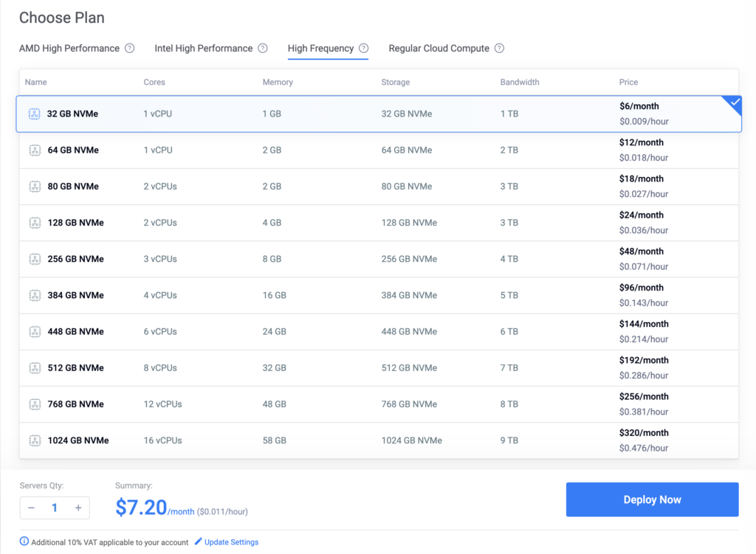Click the $12/month price
Screen dimensions: 756x554
(642, 142)
